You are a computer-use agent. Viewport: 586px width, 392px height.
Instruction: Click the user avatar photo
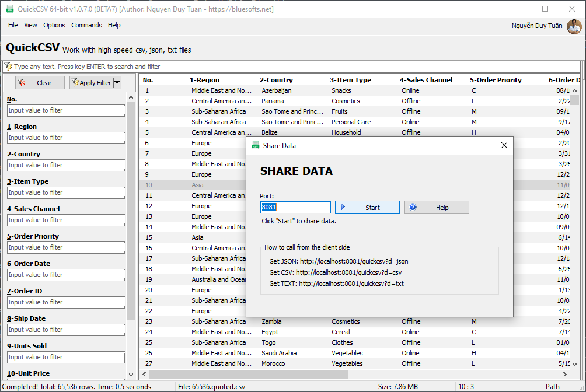click(574, 26)
